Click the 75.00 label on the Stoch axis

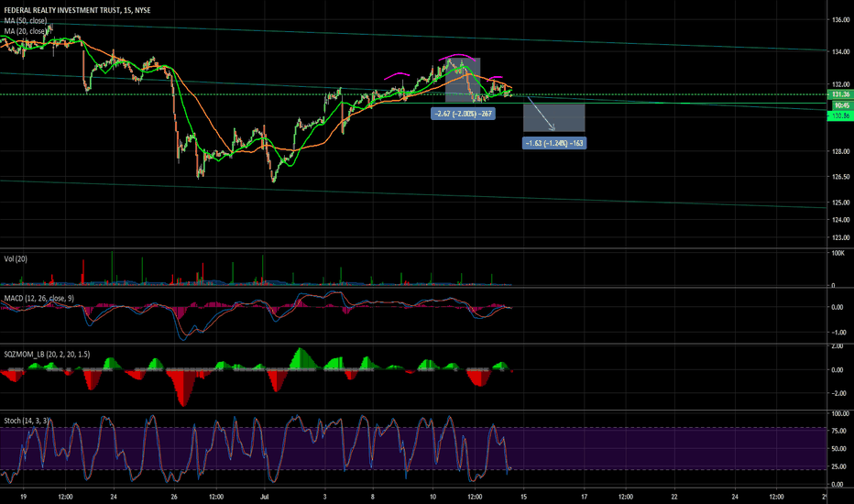[838, 431]
